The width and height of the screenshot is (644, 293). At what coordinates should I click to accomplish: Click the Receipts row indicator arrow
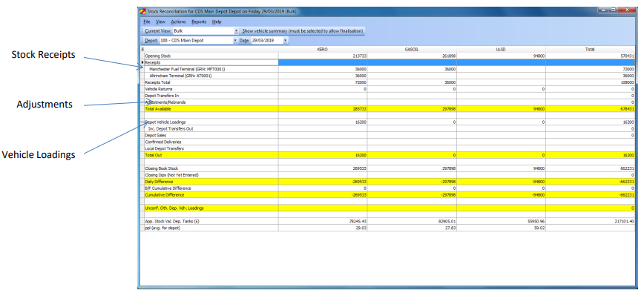(x=142, y=62)
